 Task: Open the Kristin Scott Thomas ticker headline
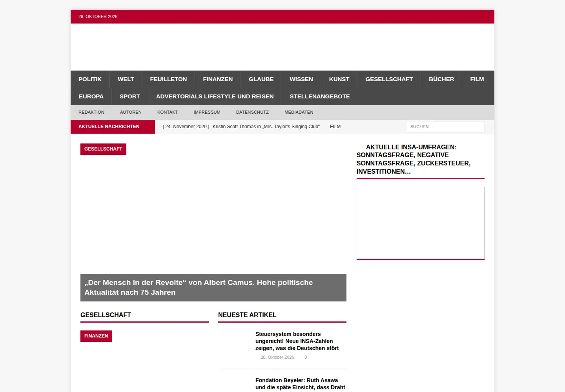pos(266,127)
